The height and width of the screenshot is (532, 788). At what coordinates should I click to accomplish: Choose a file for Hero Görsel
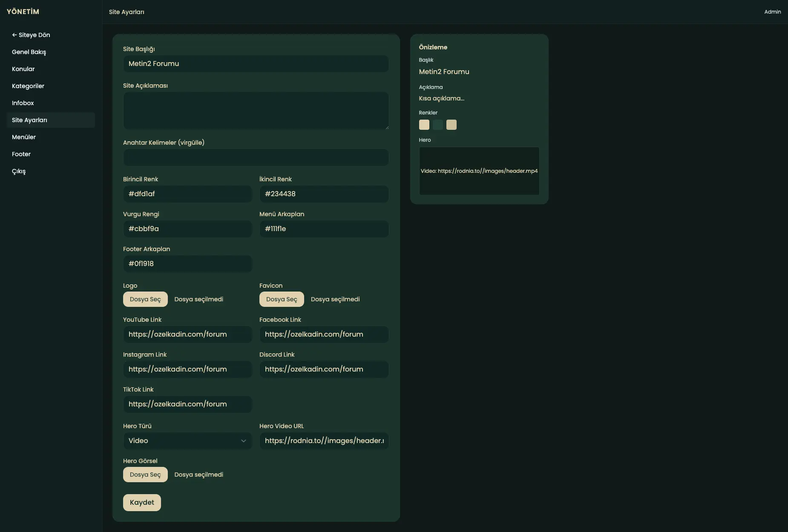145,475
